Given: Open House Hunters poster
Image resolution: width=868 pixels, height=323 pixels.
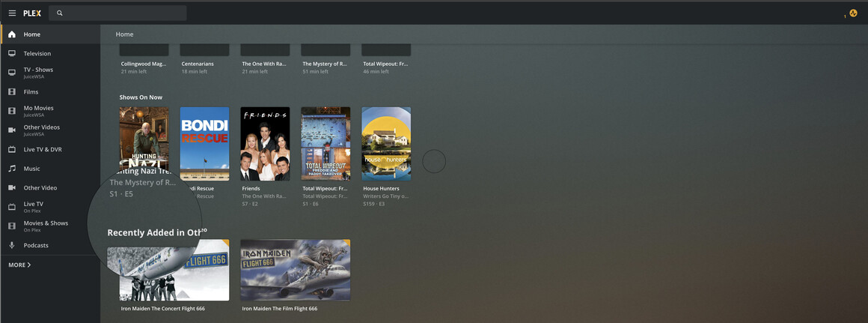Looking at the screenshot, I should [386, 143].
